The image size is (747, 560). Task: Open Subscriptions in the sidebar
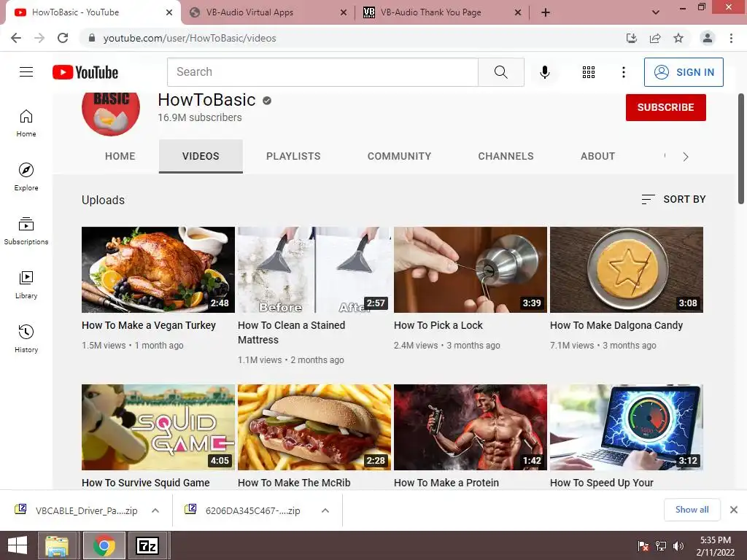(26, 231)
